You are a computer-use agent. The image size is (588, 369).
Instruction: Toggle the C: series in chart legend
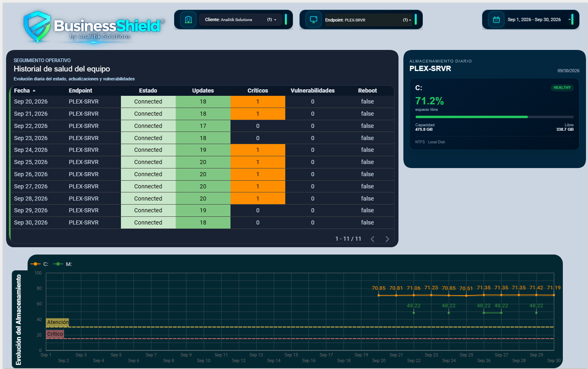click(39, 264)
